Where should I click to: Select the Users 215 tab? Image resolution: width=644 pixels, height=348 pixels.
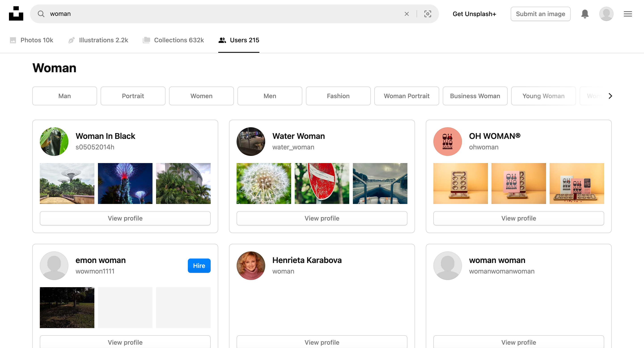tap(239, 40)
